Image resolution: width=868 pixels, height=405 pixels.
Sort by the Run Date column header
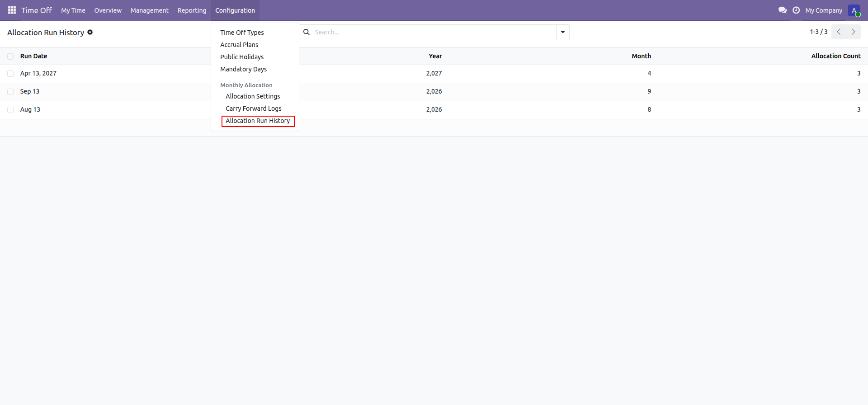pos(34,56)
